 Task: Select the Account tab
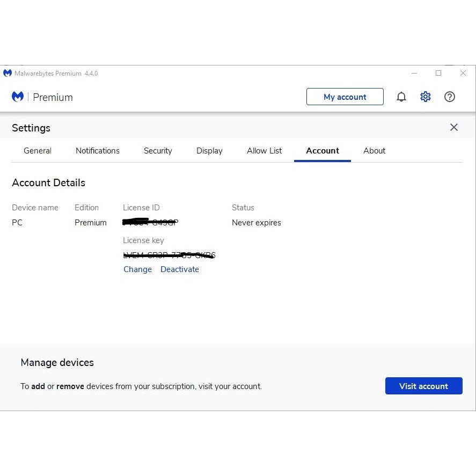(x=323, y=151)
